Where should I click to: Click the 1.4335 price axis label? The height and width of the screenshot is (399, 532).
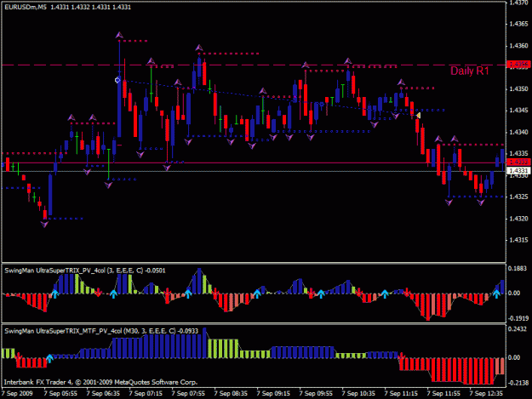[518, 154]
